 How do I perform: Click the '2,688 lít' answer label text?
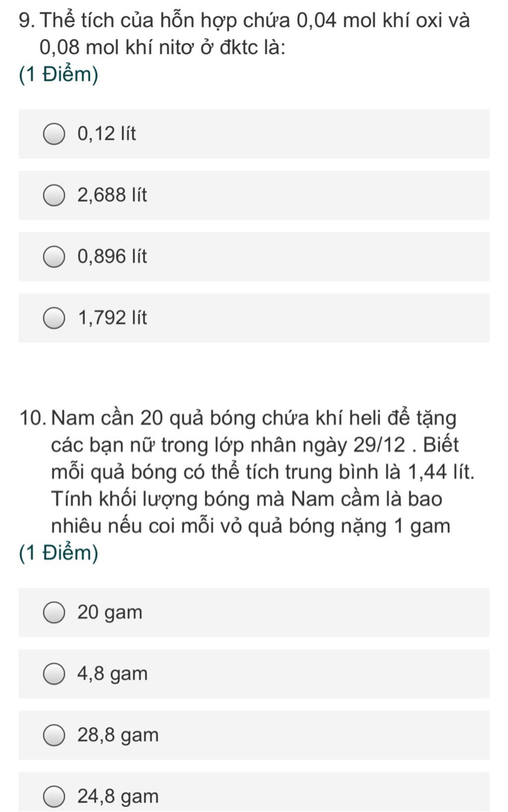pos(112,195)
